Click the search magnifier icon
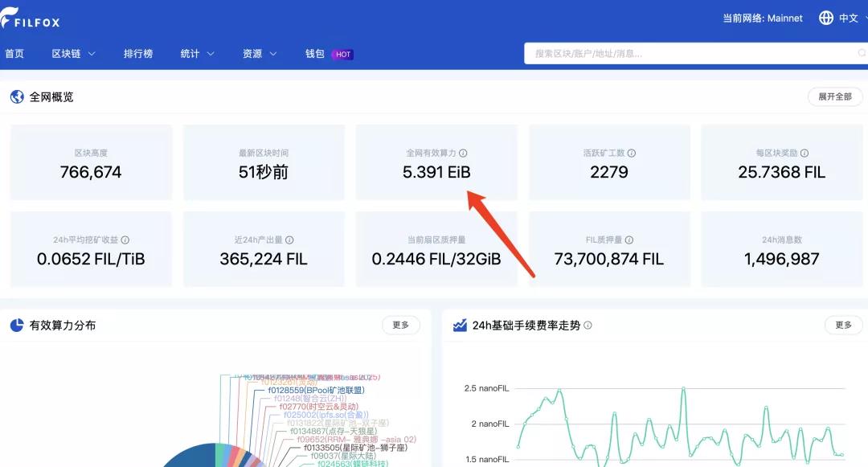This screenshot has width=868, height=467. coord(859,53)
